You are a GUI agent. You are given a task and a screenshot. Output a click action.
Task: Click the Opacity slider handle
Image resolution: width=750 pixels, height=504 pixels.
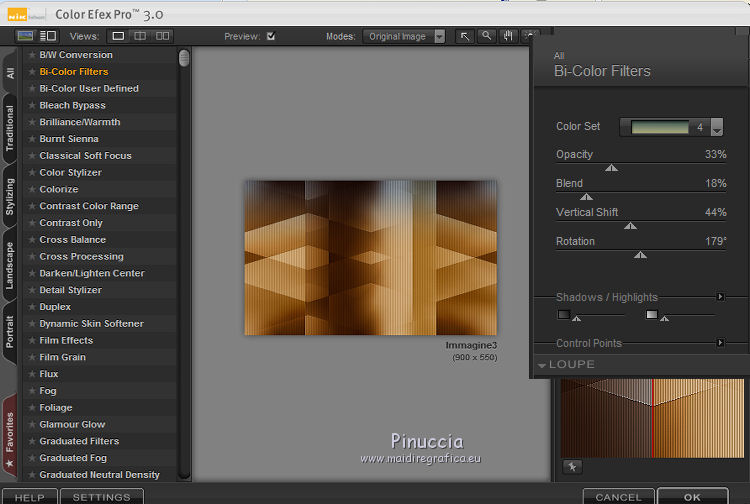[611, 168]
